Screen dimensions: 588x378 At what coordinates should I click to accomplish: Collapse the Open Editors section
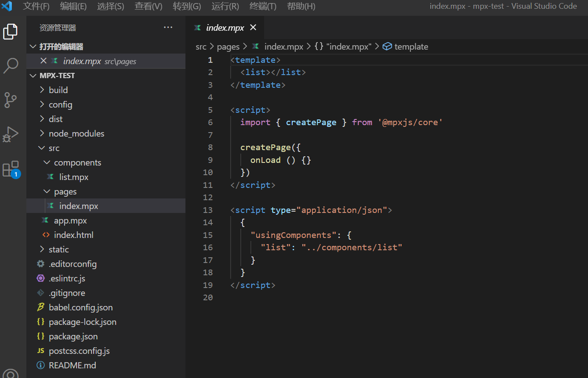point(33,47)
